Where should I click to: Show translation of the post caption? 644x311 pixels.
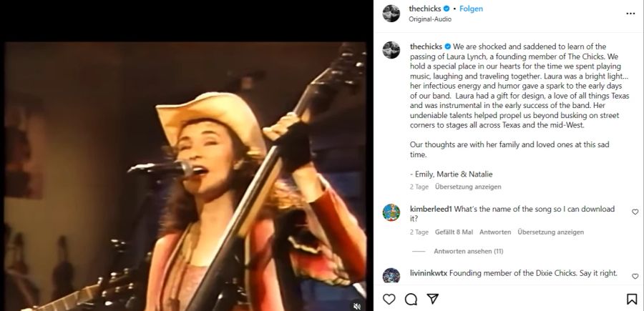point(467,187)
